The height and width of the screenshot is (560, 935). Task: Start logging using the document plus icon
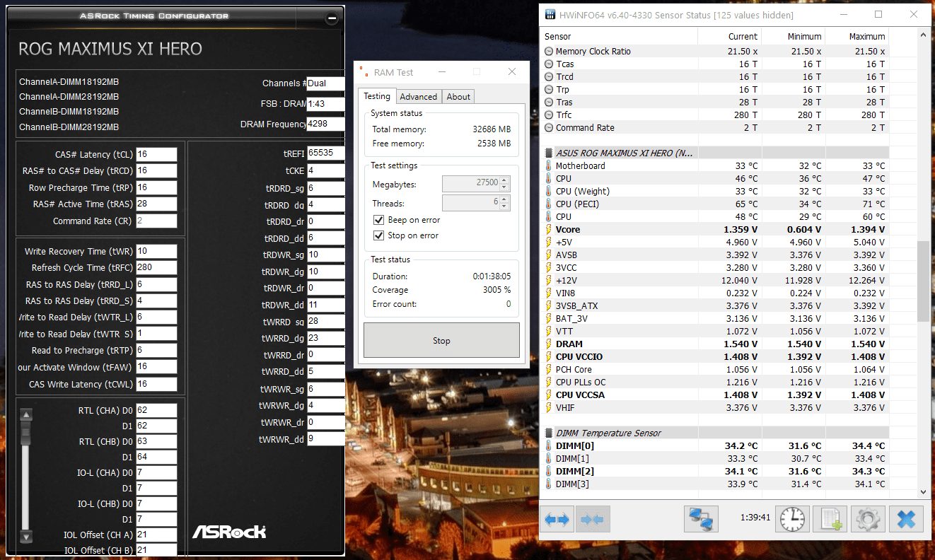point(830,520)
